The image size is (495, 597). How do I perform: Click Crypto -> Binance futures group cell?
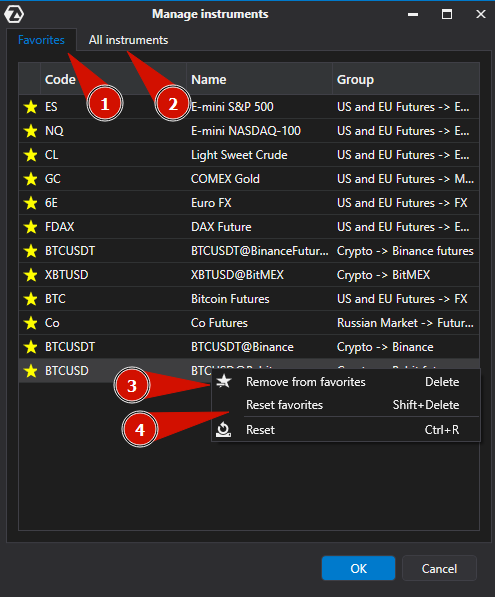pyautogui.click(x=406, y=251)
